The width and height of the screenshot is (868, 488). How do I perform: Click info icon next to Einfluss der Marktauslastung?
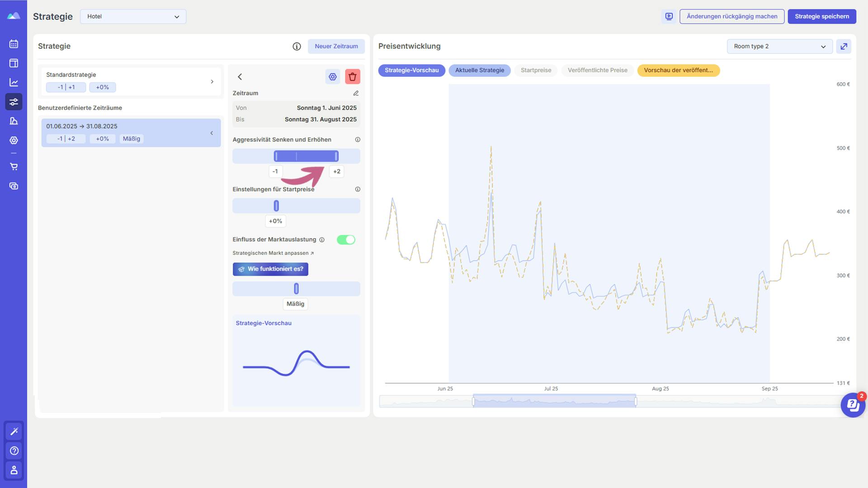(322, 240)
